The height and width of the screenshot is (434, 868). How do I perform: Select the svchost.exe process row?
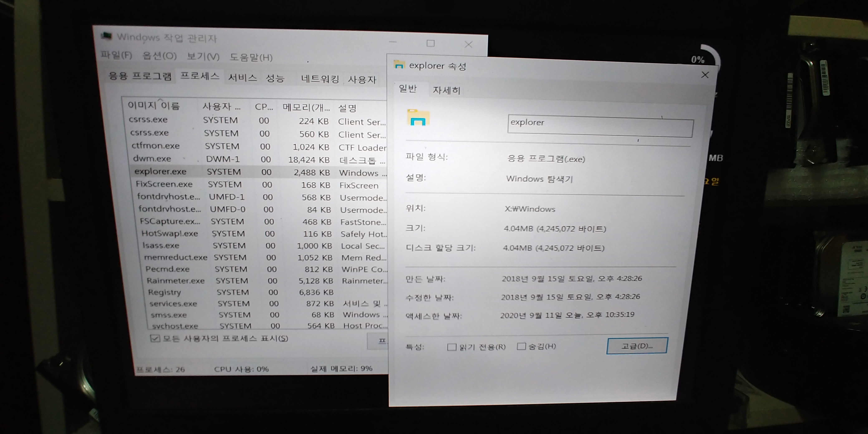coord(269,325)
